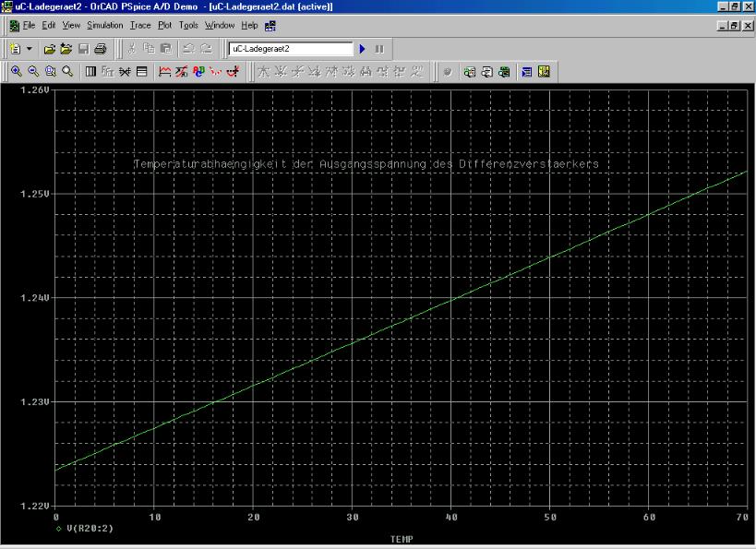
Task: Click the uC-Ladegeraet2 simulation profile field
Action: (291, 49)
